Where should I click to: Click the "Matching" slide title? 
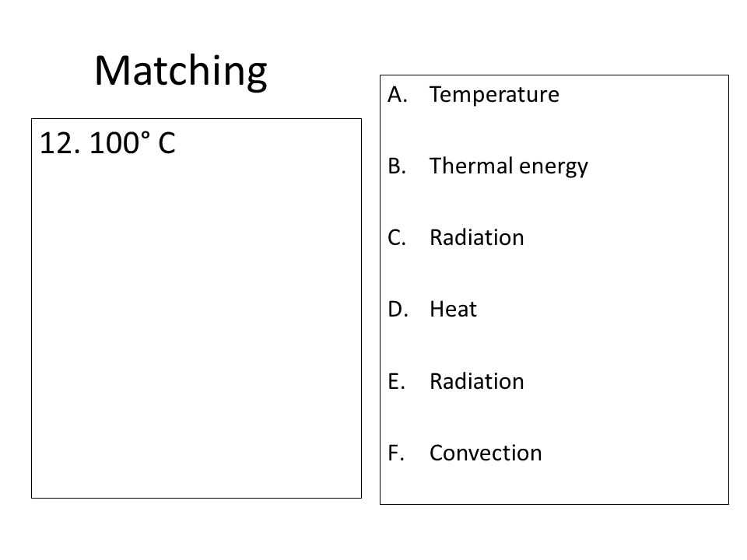181,72
